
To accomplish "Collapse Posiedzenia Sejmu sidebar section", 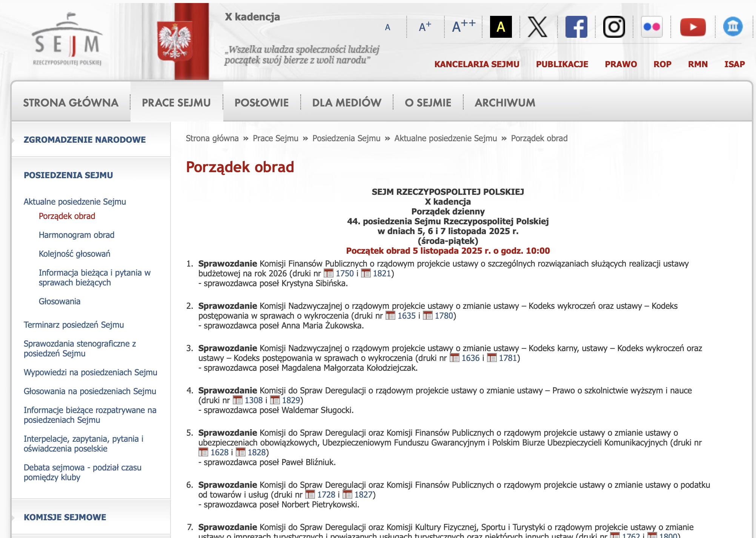I will (68, 175).
